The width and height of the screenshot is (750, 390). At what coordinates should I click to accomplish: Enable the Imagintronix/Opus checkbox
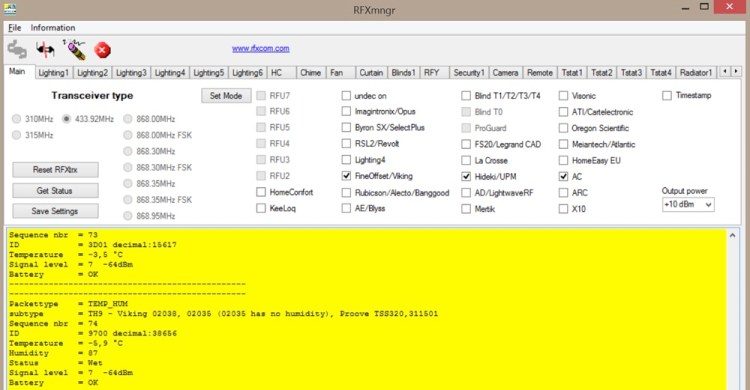click(346, 111)
